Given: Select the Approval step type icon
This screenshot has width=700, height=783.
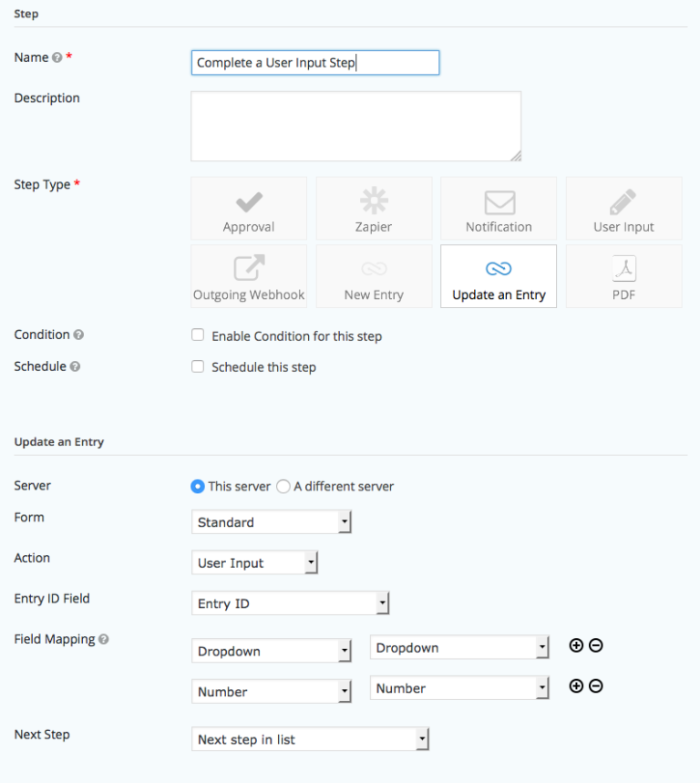Looking at the screenshot, I should tap(249, 208).
